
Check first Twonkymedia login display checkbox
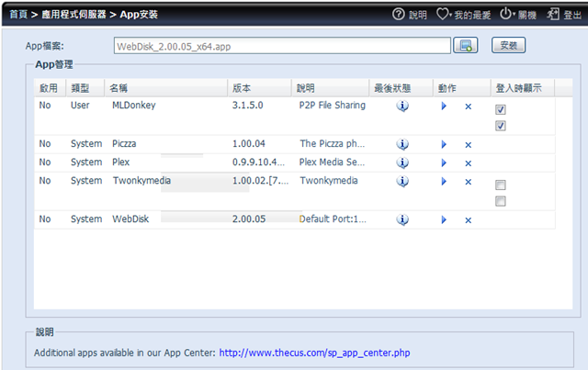pyautogui.click(x=500, y=185)
